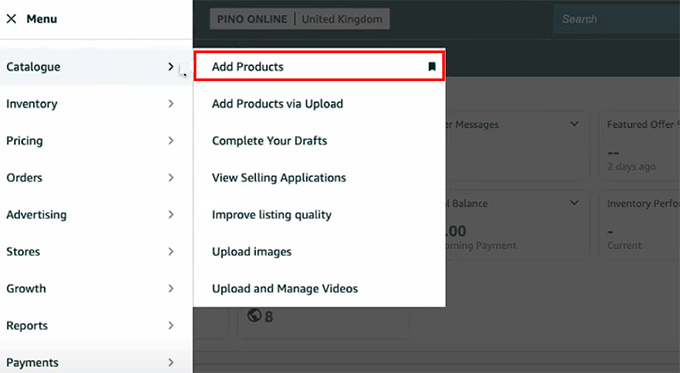Close the menu with the X icon
The height and width of the screenshot is (373, 680).
(11, 19)
